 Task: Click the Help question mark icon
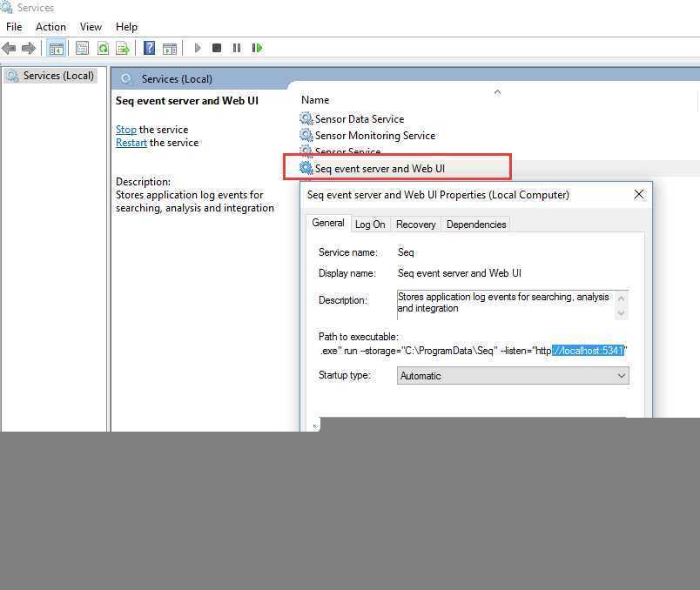point(149,48)
